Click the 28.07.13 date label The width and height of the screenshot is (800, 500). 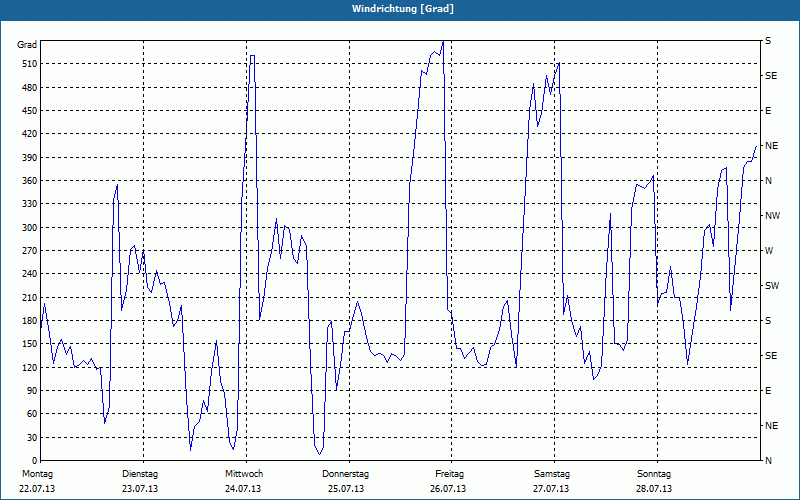point(654,489)
